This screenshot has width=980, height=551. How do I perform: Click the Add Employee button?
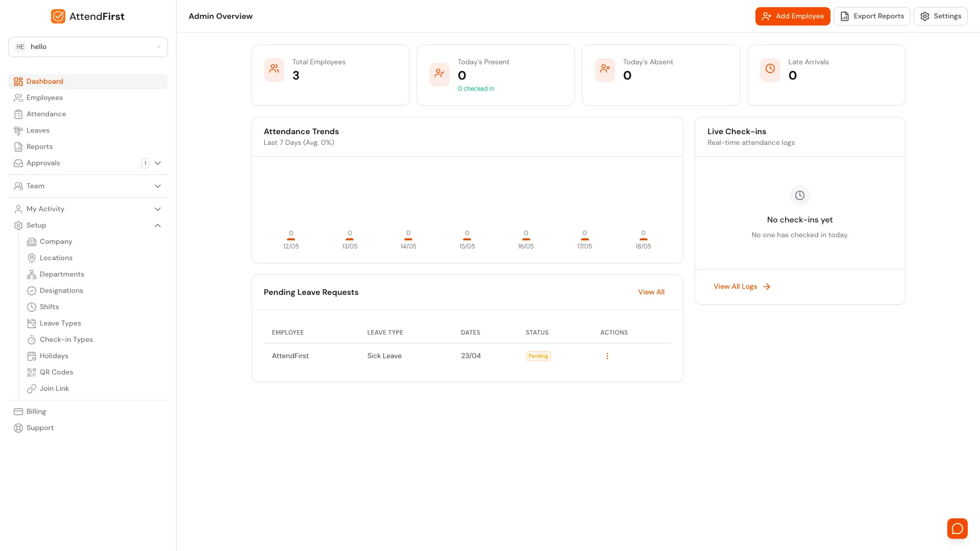(x=793, y=16)
